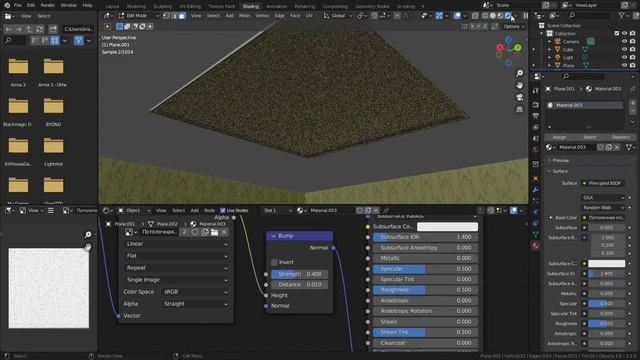Select vertex select mode icon
640x360 pixels.
(167, 16)
